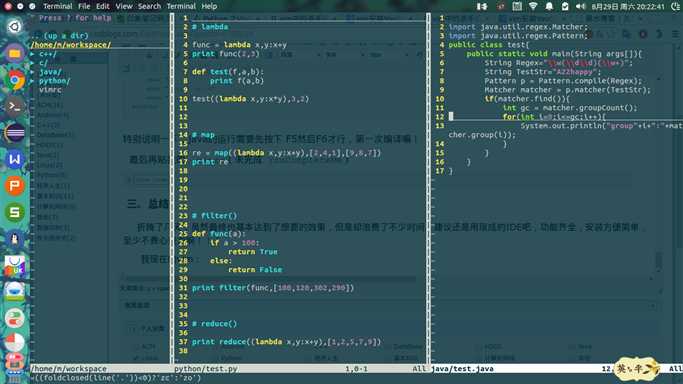The image size is (683, 384).
Task: Click the /home/n/workspace/ root path
Action: [71, 45]
